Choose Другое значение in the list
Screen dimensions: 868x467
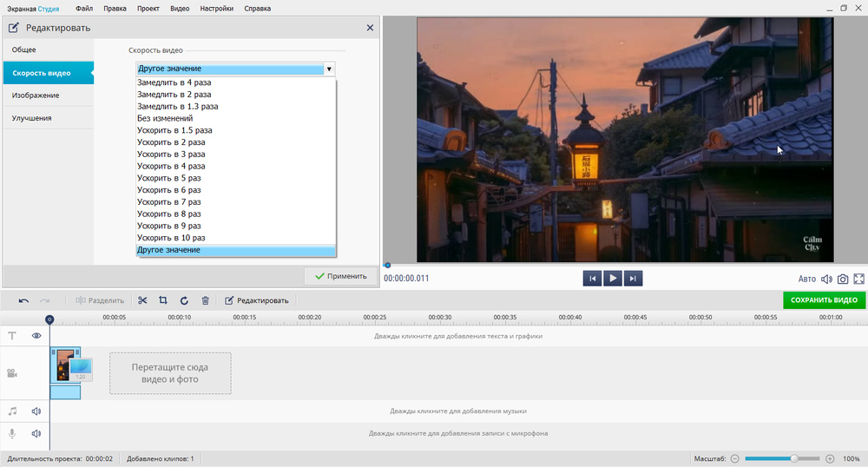(x=236, y=250)
